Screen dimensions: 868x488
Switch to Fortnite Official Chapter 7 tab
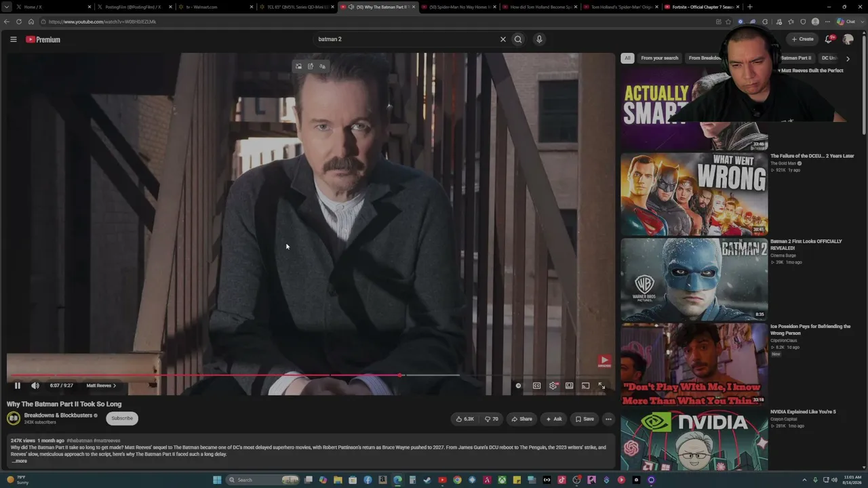point(702,7)
